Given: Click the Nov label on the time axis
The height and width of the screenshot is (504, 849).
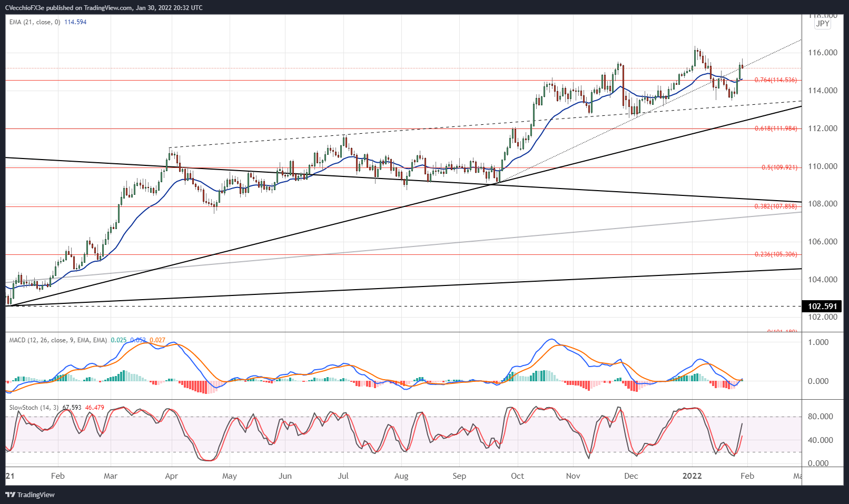Looking at the screenshot, I should click(x=573, y=476).
